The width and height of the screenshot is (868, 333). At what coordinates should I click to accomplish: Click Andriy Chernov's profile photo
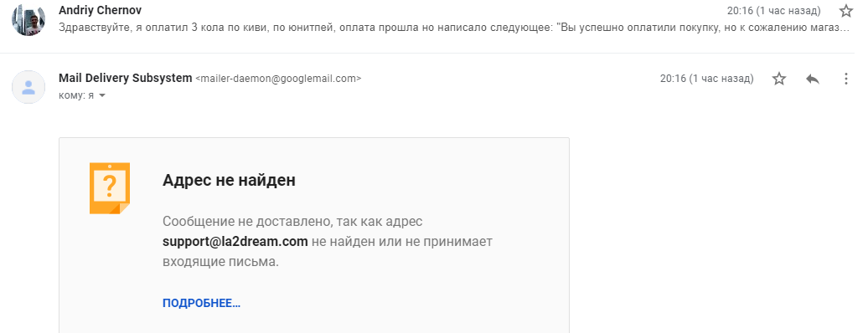click(28, 19)
